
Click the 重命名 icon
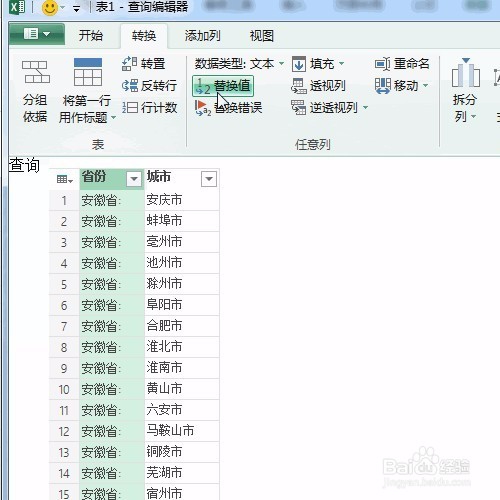click(382, 64)
